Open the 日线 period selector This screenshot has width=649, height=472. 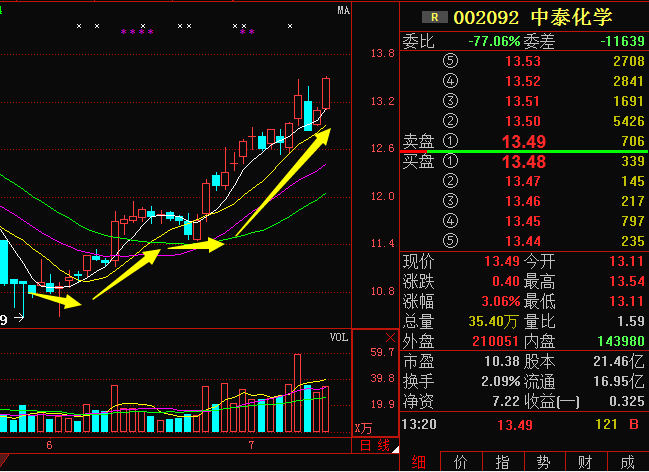coord(375,444)
